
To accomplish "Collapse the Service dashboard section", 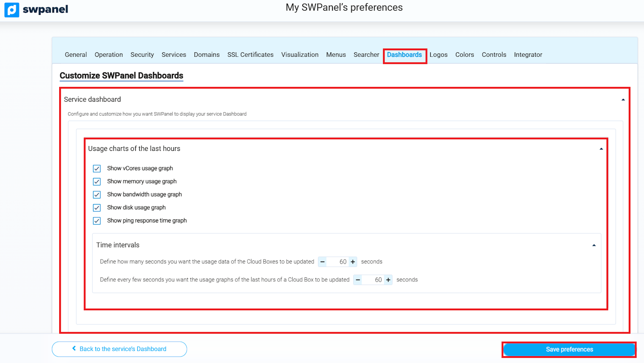I will point(623,100).
